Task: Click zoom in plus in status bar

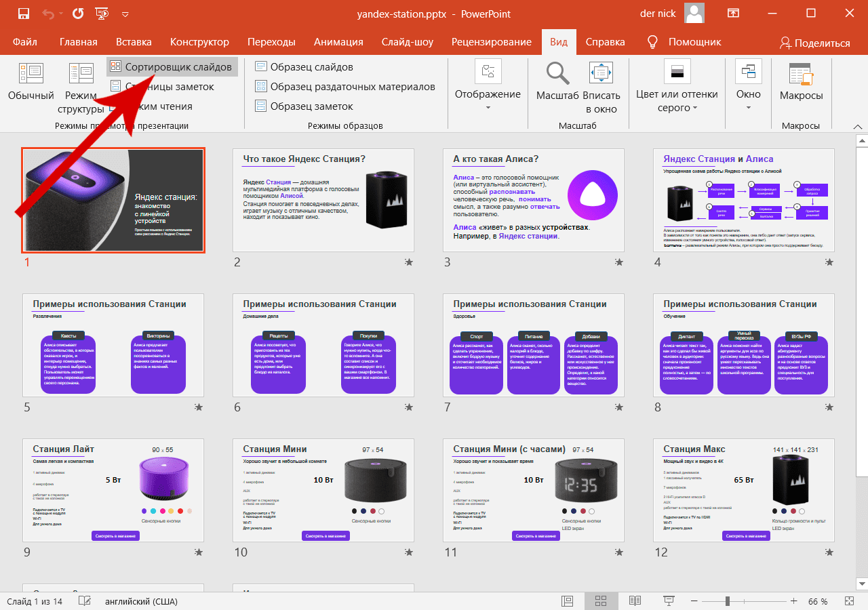Action: point(794,601)
